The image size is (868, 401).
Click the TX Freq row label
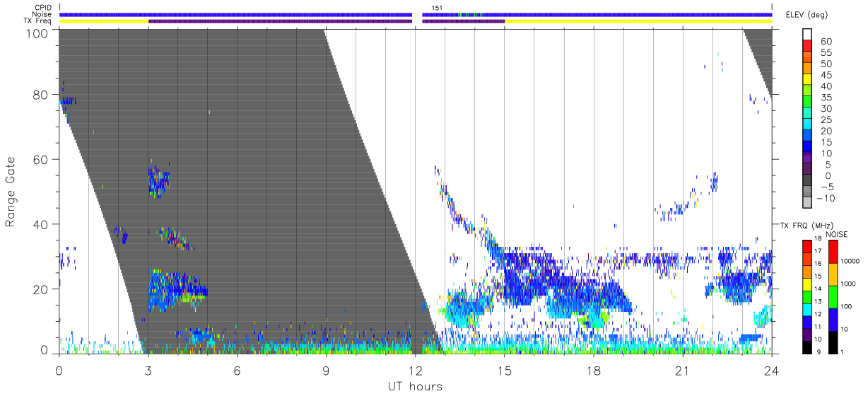[38, 21]
